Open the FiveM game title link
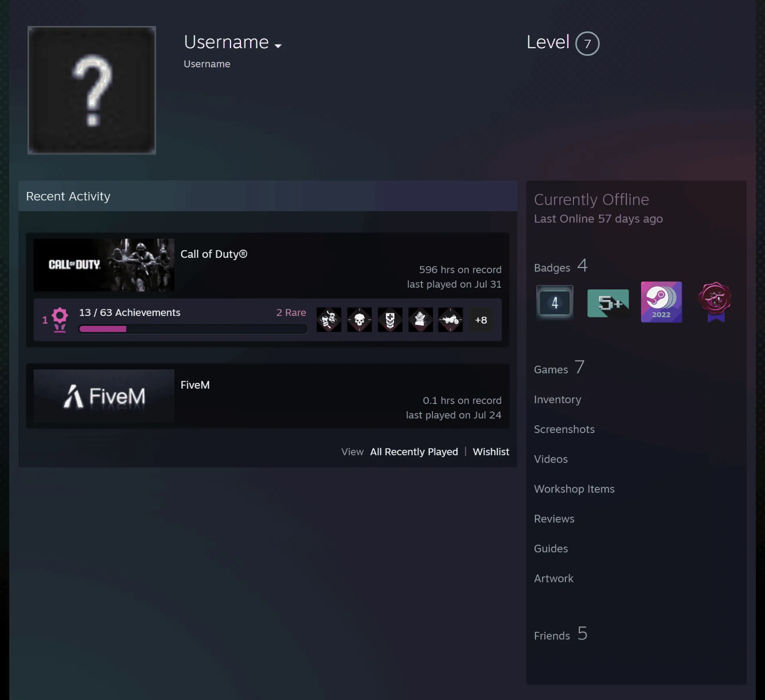Viewport: 765px width, 700px height. (x=195, y=385)
